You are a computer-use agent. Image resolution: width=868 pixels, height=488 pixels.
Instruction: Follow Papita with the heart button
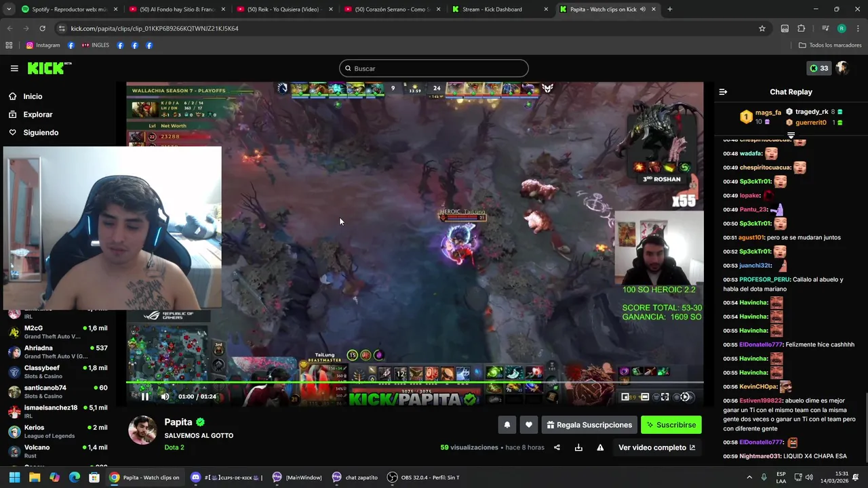(529, 425)
